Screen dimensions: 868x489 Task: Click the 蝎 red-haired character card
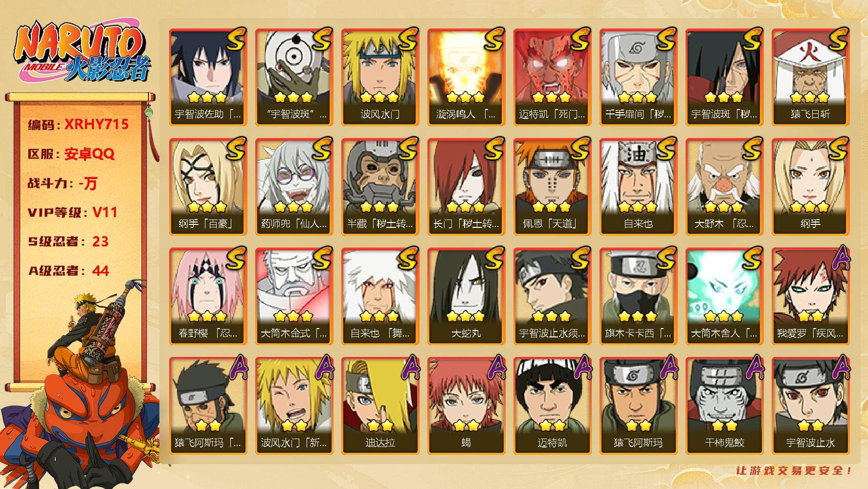pos(466,406)
